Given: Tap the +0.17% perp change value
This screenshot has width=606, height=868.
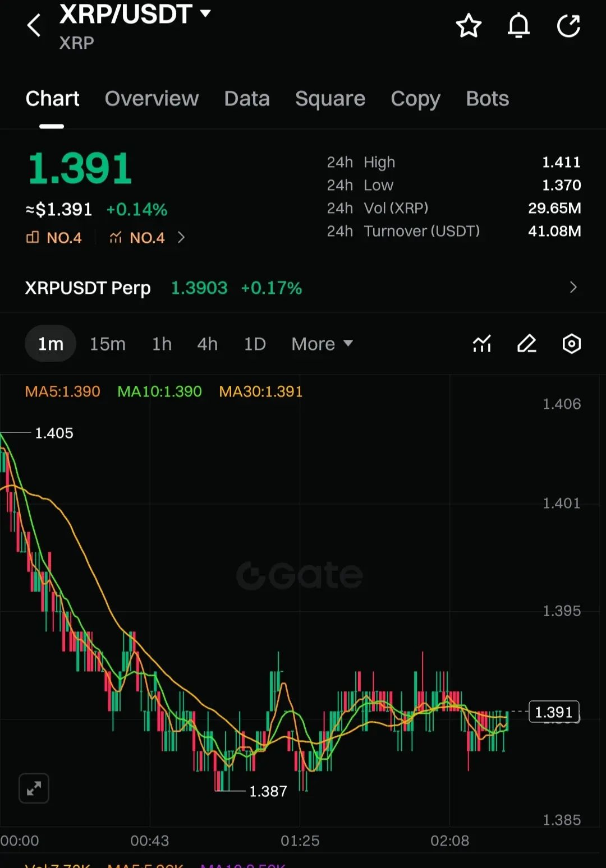Looking at the screenshot, I should 272,288.
